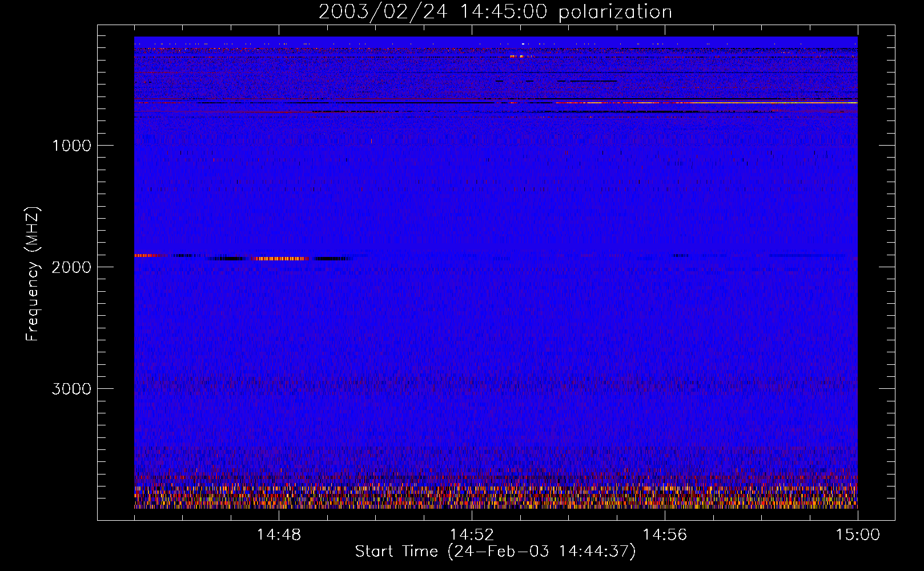Click the 15:00 time axis label
924x571 pixels.
858,535
